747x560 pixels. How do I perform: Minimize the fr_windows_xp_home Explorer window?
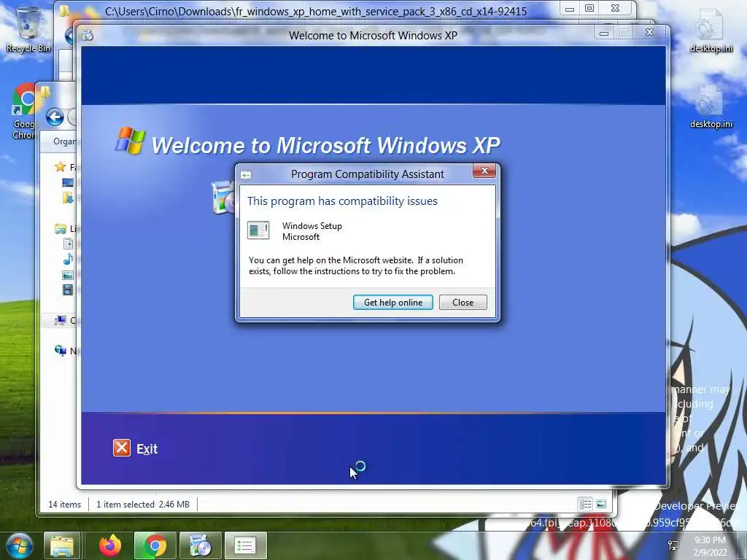569,9
